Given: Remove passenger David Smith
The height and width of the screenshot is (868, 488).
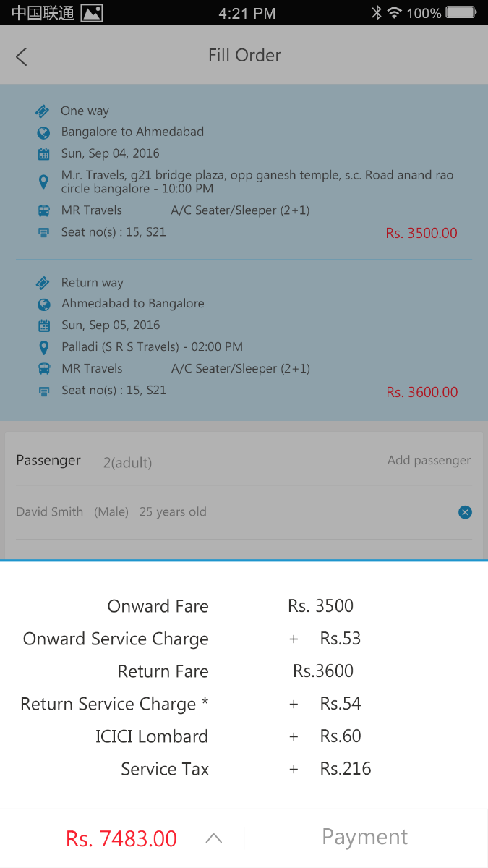Looking at the screenshot, I should point(465,512).
